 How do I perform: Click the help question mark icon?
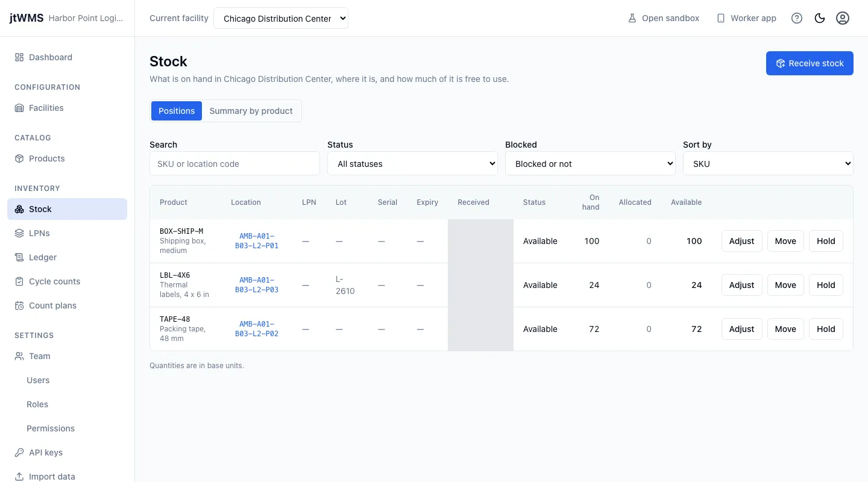pyautogui.click(x=797, y=18)
